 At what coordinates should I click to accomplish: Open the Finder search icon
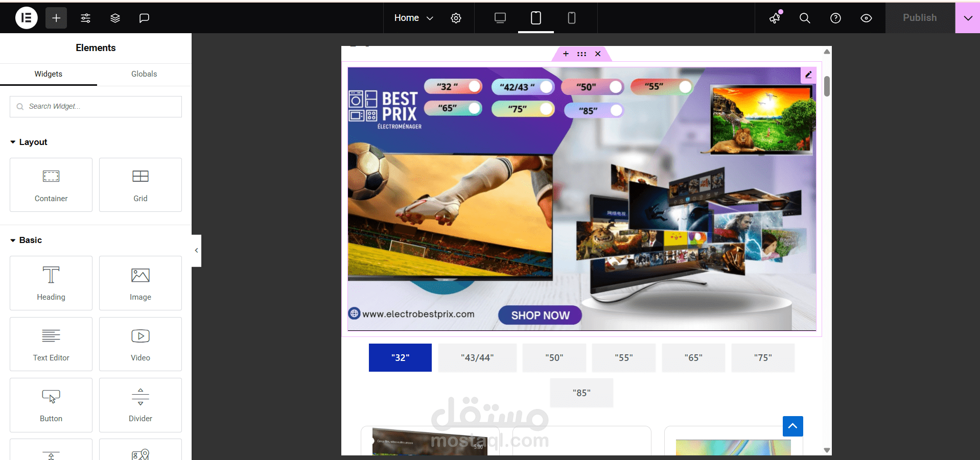coord(805,18)
